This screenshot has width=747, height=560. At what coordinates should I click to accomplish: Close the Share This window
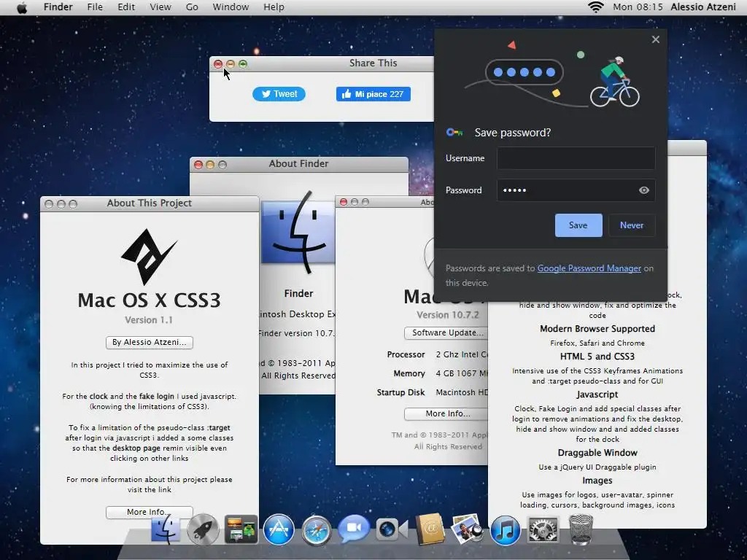[x=217, y=64]
